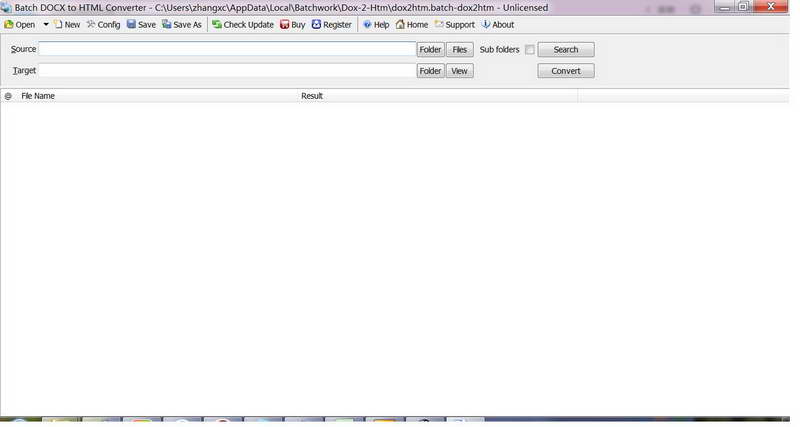Show the About information

tap(498, 24)
